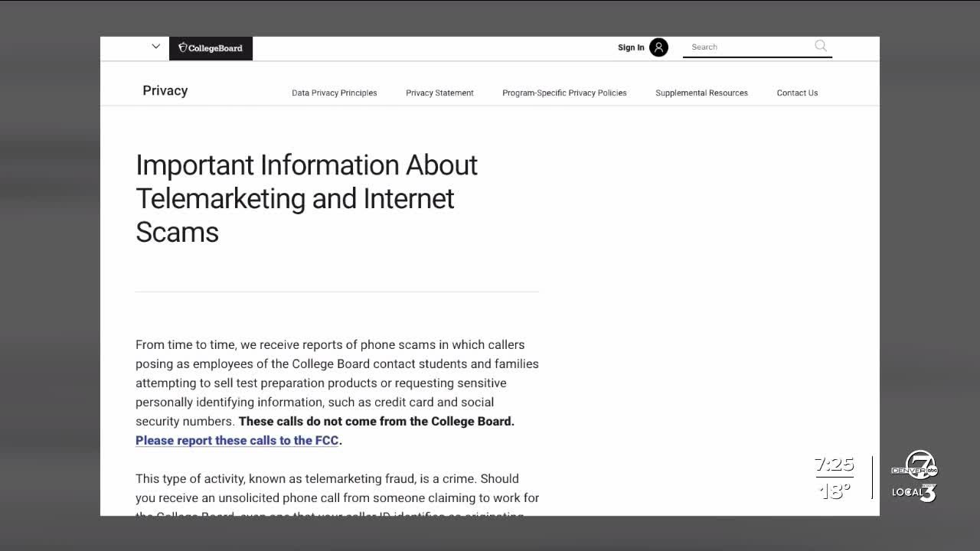Viewport: 980px width, 551px height.
Task: Click the College Board logo
Action: pos(211,48)
